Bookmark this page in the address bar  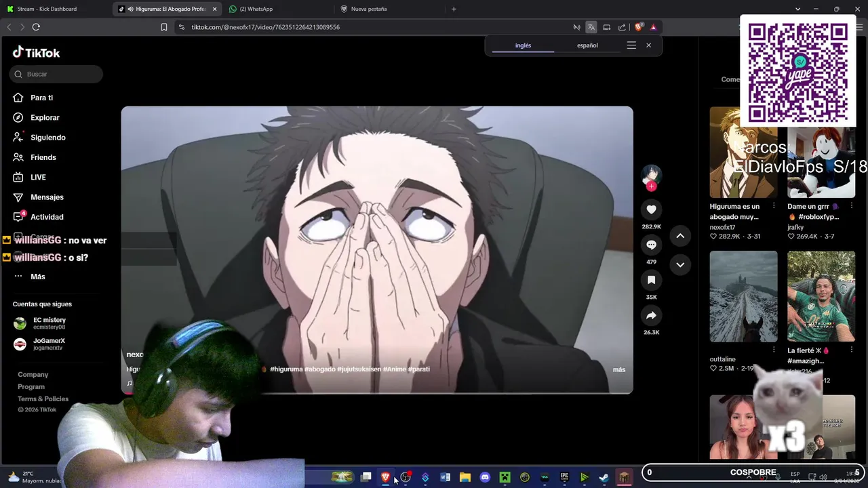[164, 27]
